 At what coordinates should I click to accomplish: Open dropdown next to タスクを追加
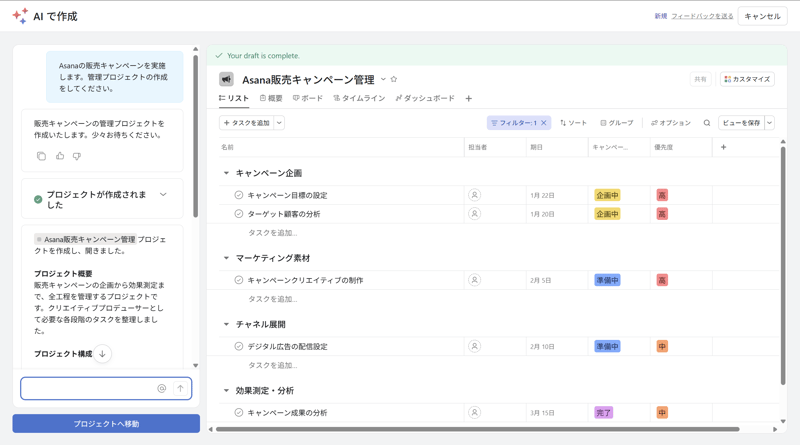[279, 123]
